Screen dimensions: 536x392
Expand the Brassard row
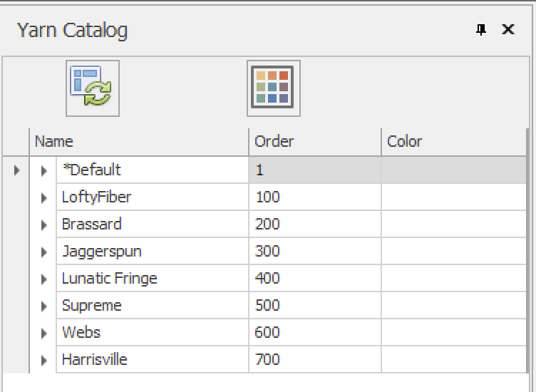point(43,225)
